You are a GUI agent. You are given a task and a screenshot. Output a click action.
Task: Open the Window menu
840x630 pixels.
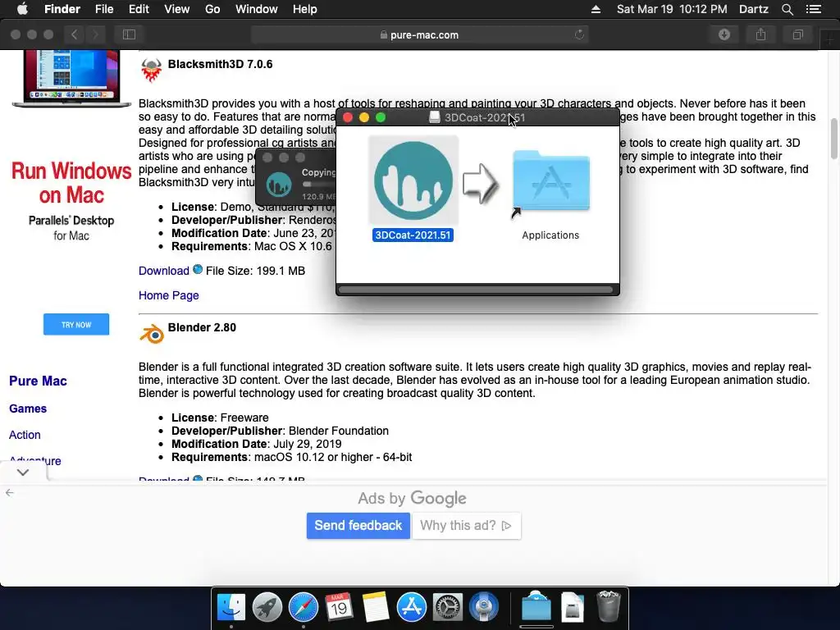[257, 9]
